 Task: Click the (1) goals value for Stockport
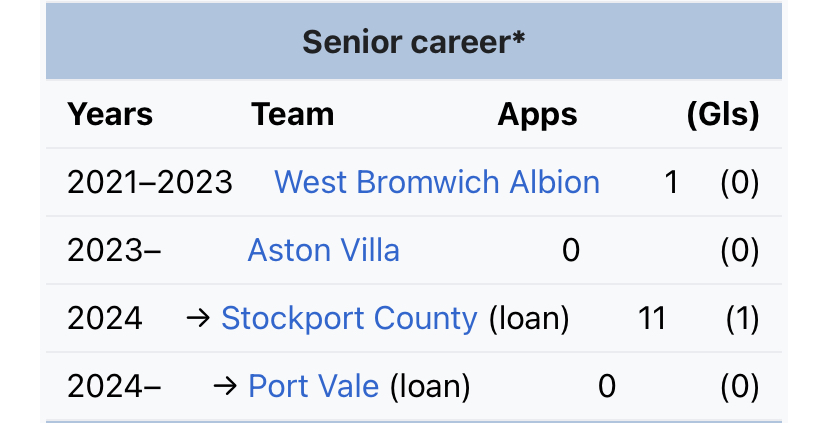point(742,318)
